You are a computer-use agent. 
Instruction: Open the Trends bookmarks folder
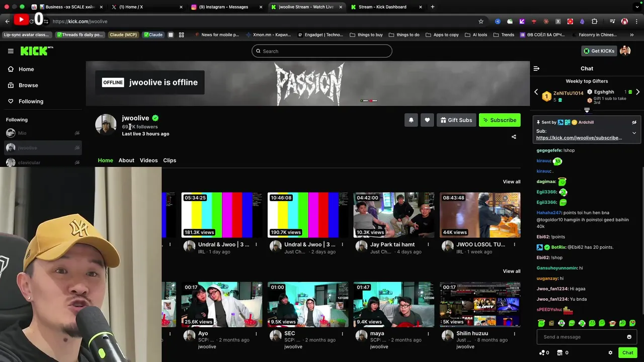coord(504,35)
